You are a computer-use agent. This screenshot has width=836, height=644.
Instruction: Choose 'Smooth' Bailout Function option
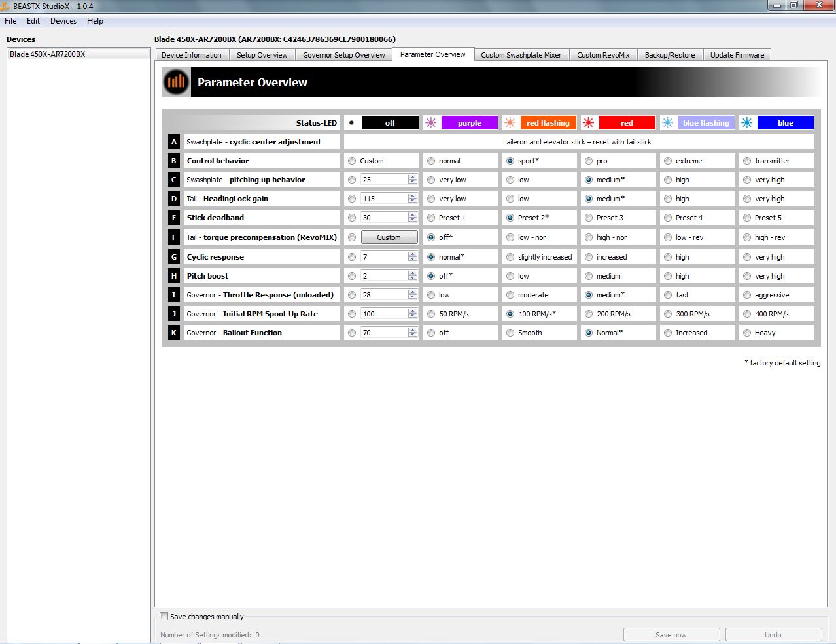tap(510, 333)
